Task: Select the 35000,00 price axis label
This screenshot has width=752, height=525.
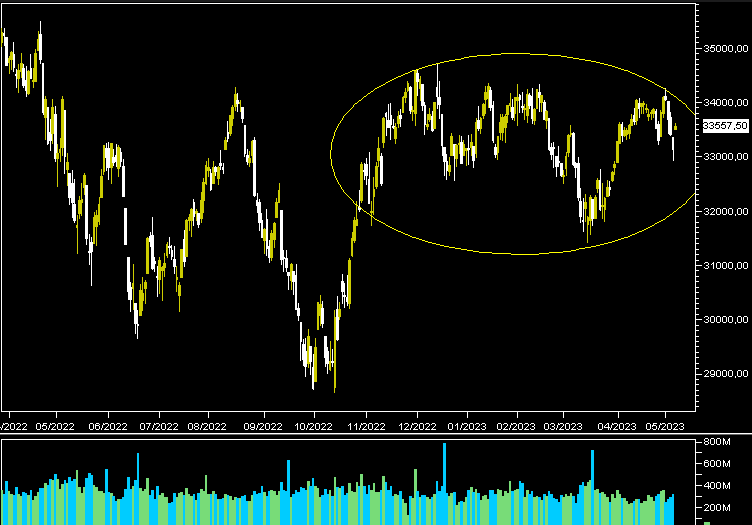Action: [726, 48]
